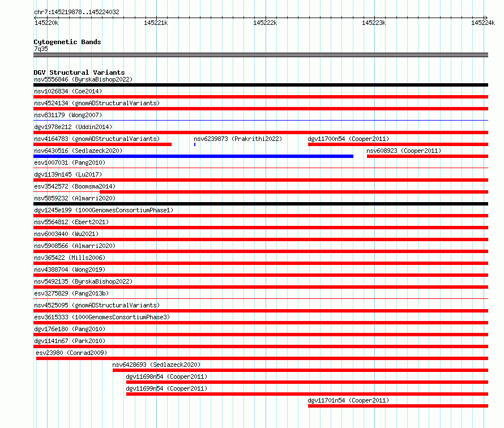Click the red bar under dgv11700n54

(x=398, y=144)
